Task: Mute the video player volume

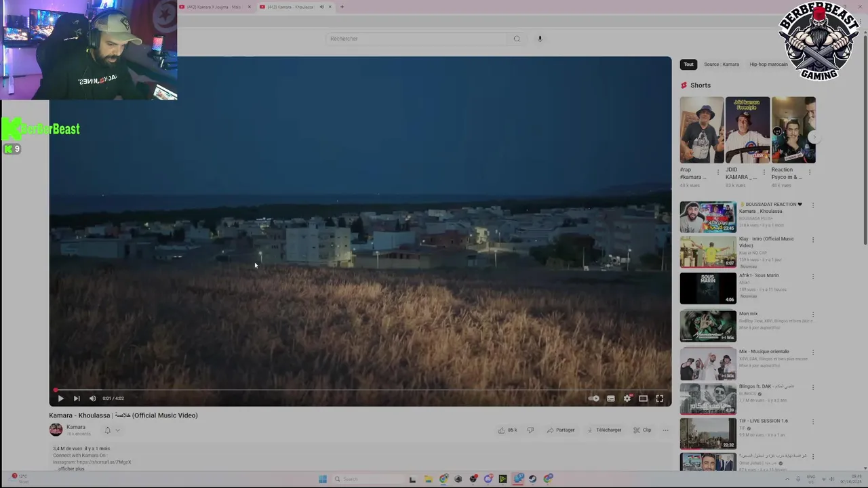Action: [92, 399]
